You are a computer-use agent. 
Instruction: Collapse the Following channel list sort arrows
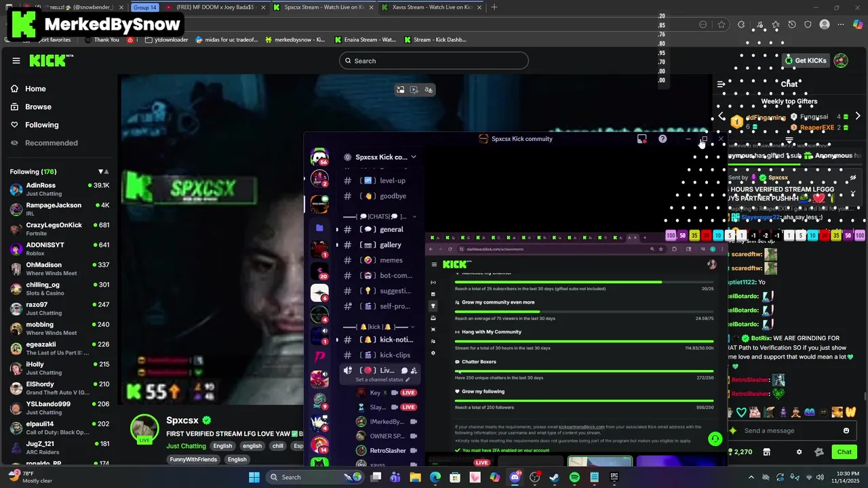coord(103,171)
